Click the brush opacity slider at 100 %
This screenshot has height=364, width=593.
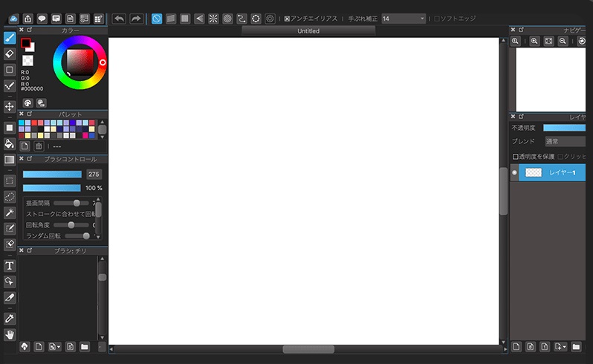52,188
